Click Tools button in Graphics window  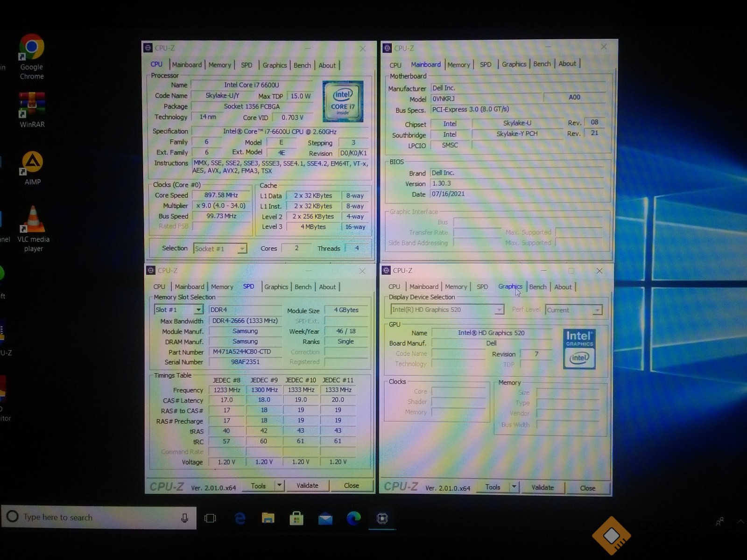[x=493, y=487]
